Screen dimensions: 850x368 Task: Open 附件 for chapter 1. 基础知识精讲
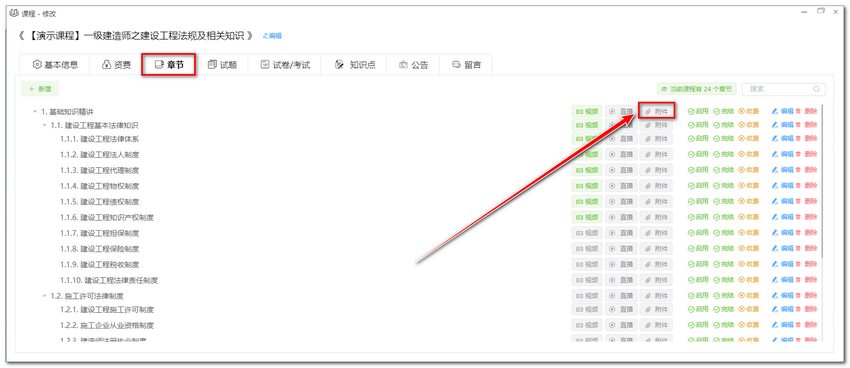[656, 111]
